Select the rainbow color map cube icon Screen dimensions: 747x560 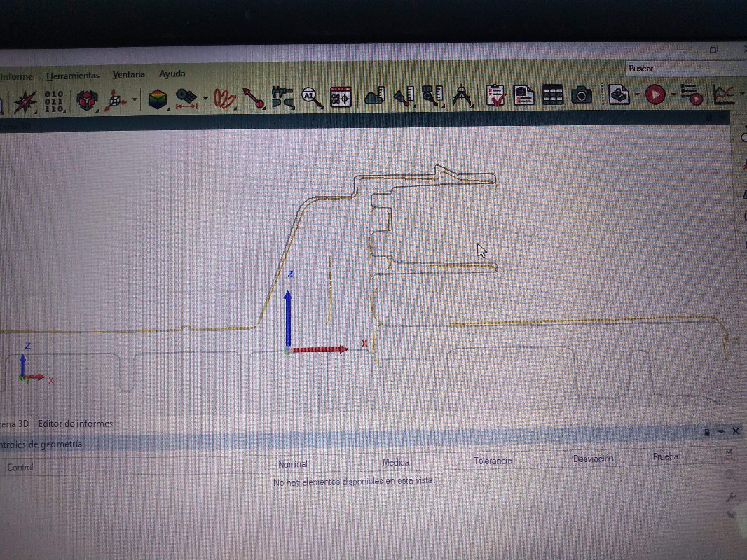point(157,99)
